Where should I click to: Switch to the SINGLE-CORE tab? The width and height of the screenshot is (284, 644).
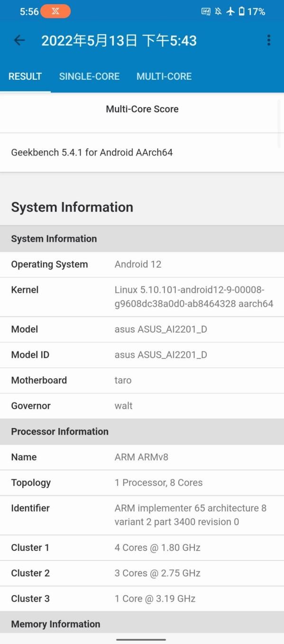click(x=89, y=76)
